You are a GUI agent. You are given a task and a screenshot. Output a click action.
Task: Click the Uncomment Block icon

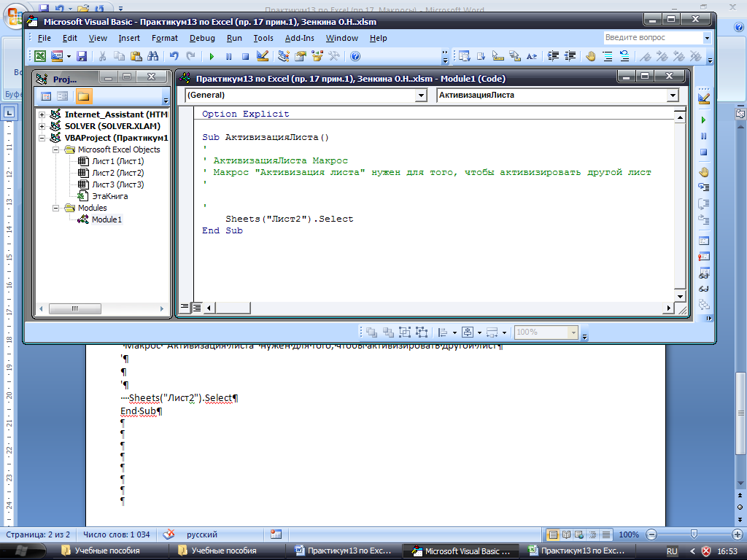pos(624,56)
